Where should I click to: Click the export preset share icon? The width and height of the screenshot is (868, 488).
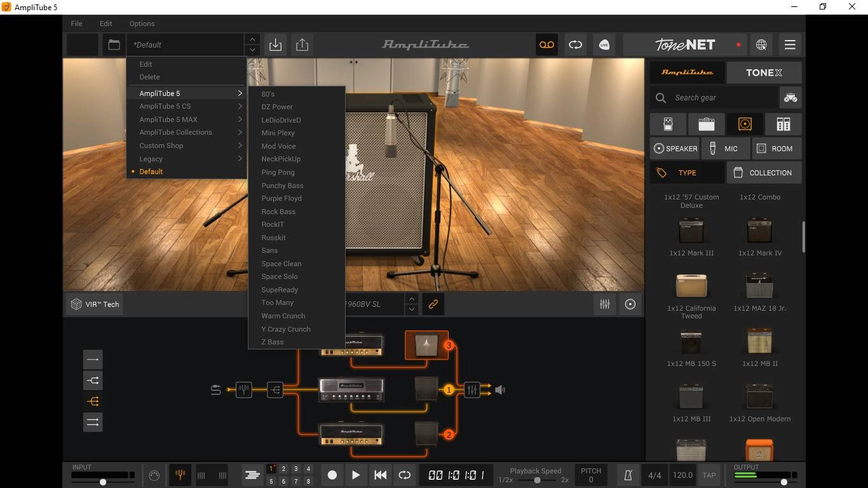click(x=302, y=45)
